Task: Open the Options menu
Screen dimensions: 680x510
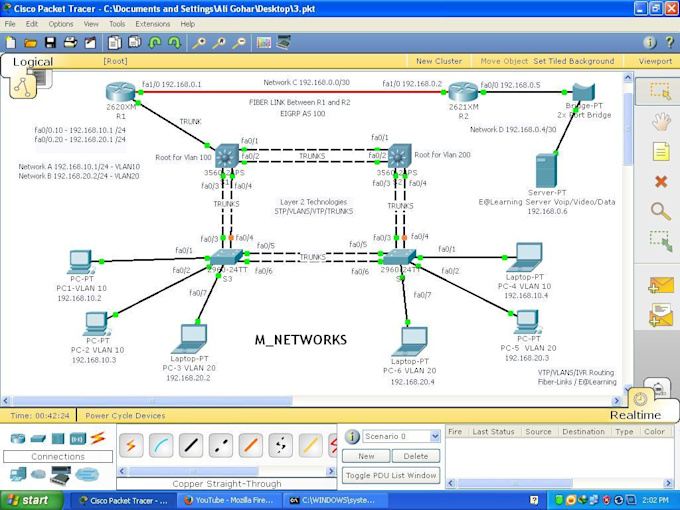Action: click(x=61, y=24)
